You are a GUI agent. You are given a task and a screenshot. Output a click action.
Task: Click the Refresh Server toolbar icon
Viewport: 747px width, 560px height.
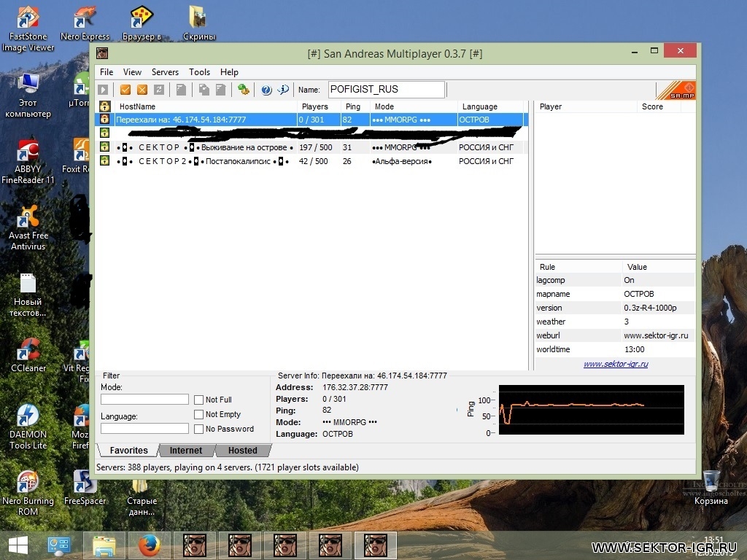pyautogui.click(x=159, y=90)
